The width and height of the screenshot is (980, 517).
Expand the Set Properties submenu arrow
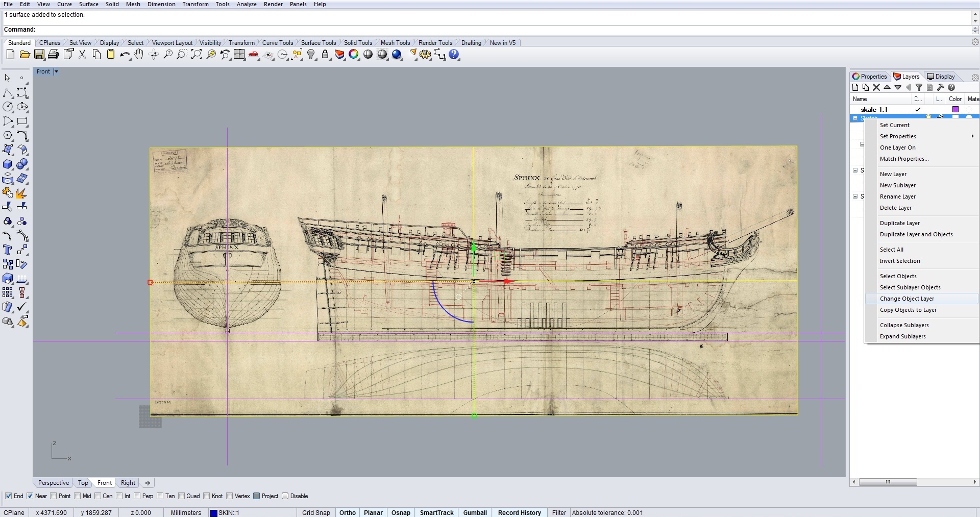[x=972, y=136]
